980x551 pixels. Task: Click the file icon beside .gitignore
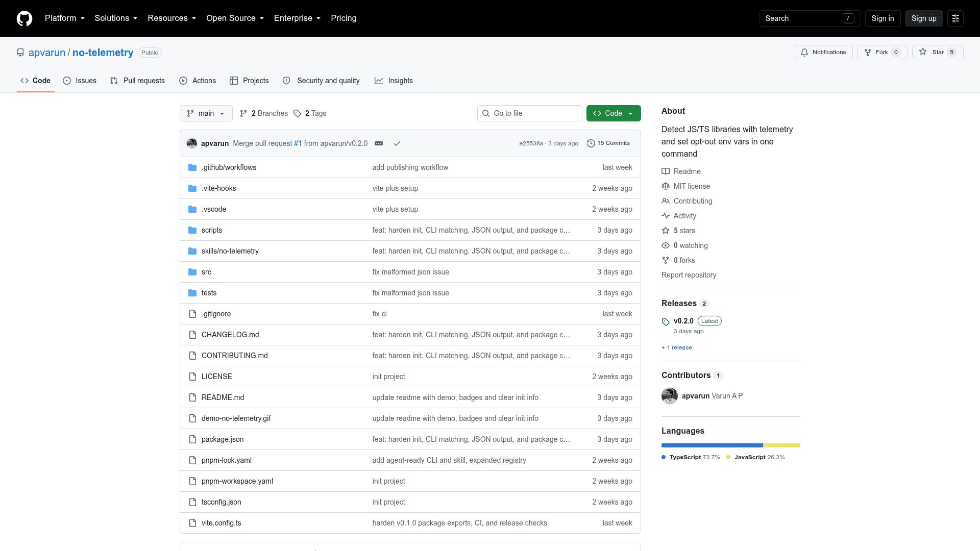[192, 314]
